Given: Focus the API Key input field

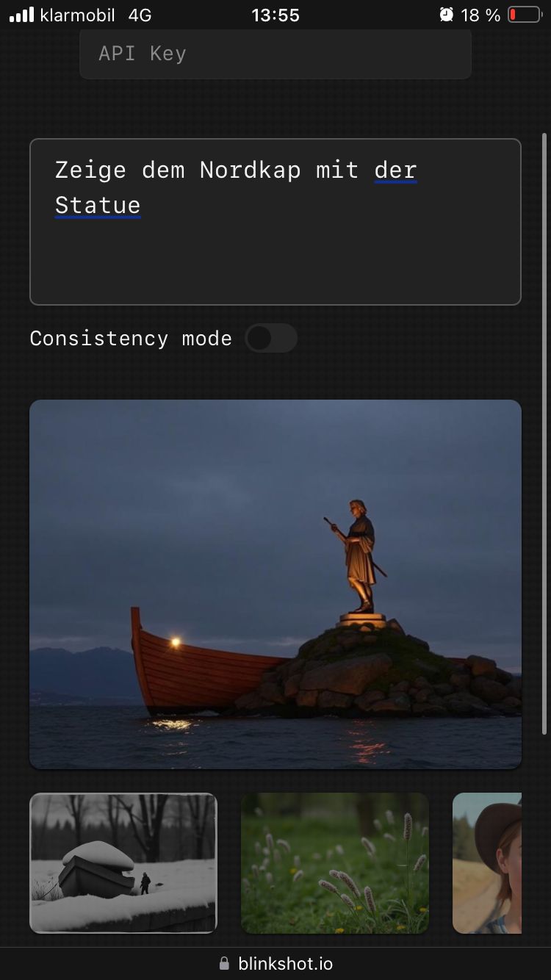Looking at the screenshot, I should 275,54.
